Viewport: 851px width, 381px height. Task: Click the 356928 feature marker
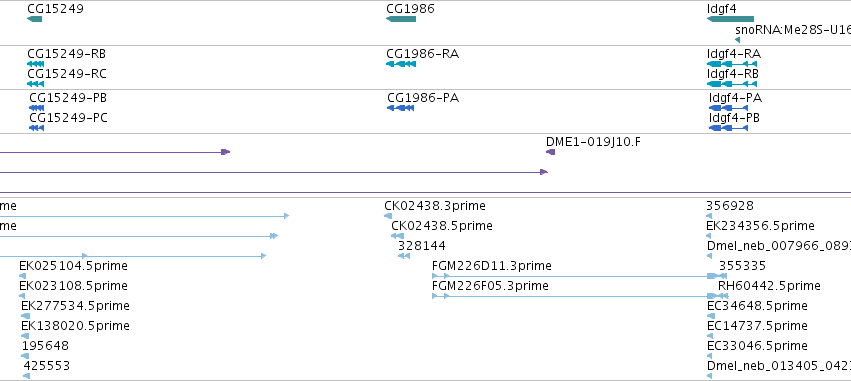tap(709, 216)
